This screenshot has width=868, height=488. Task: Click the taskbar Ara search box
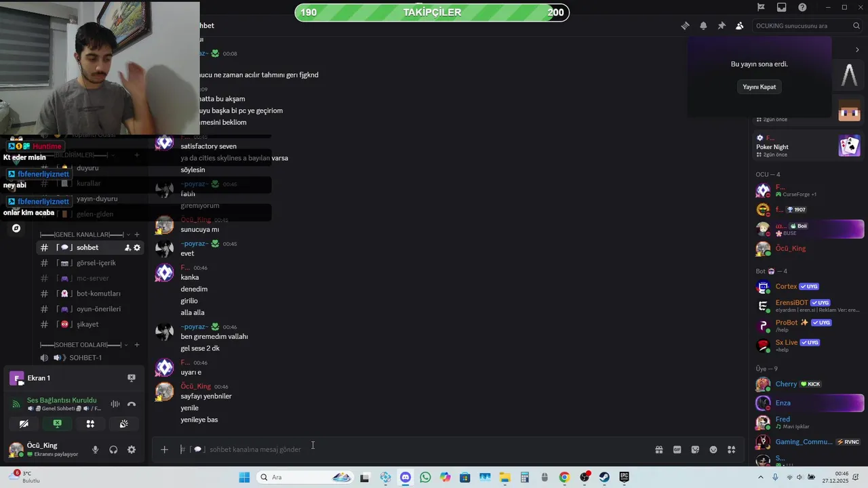[306, 477]
